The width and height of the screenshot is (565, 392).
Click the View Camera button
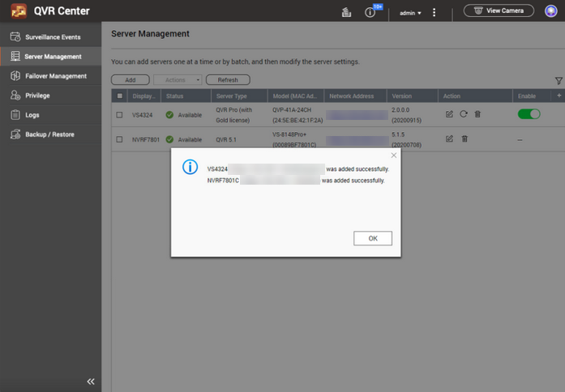[499, 11]
